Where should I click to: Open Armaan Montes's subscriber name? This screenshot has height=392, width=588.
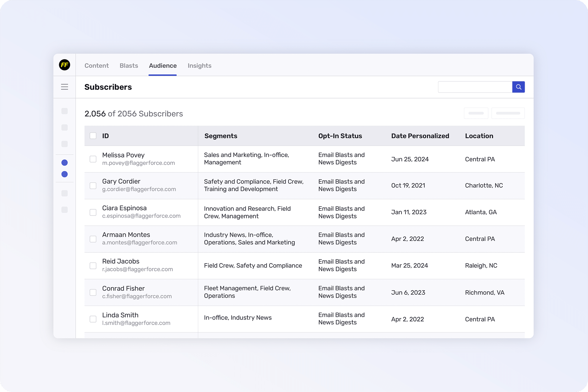(126, 234)
